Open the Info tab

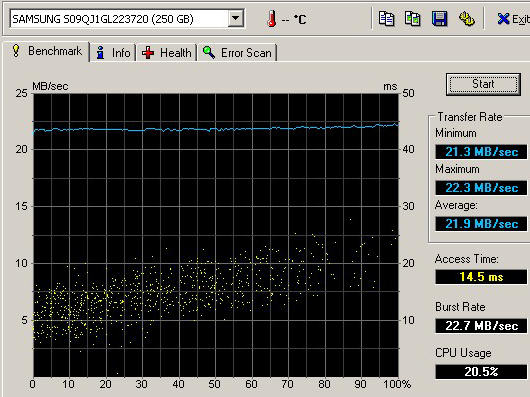pos(113,53)
